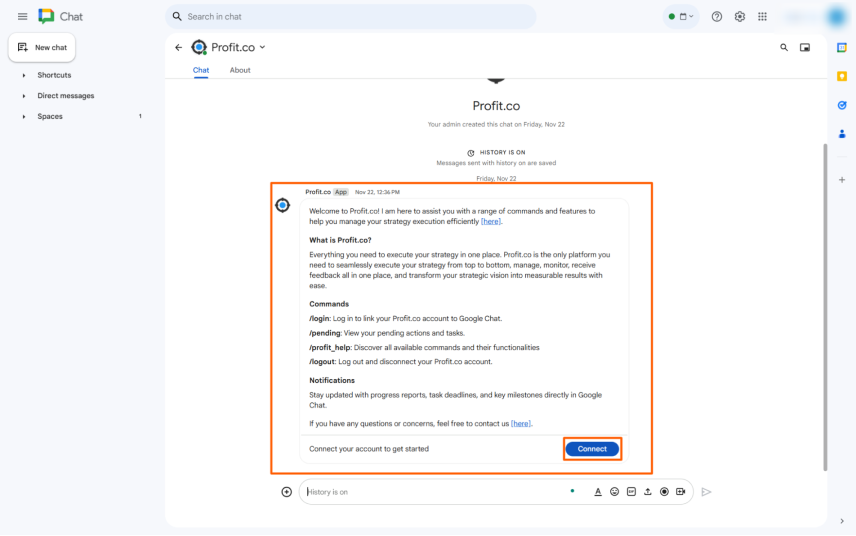Go back using the left arrow

(x=179, y=47)
